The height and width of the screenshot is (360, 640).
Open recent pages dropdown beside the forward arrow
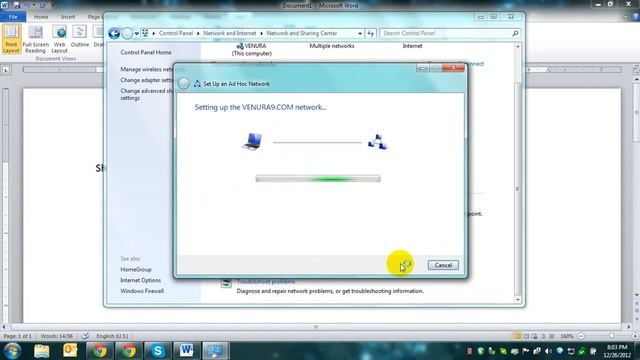click(137, 33)
